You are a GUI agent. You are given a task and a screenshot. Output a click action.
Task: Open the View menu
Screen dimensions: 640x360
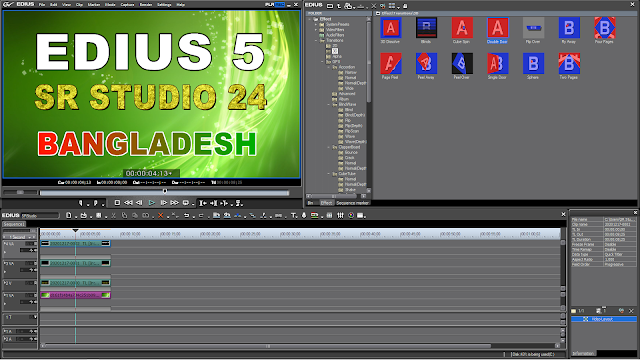point(66,4)
